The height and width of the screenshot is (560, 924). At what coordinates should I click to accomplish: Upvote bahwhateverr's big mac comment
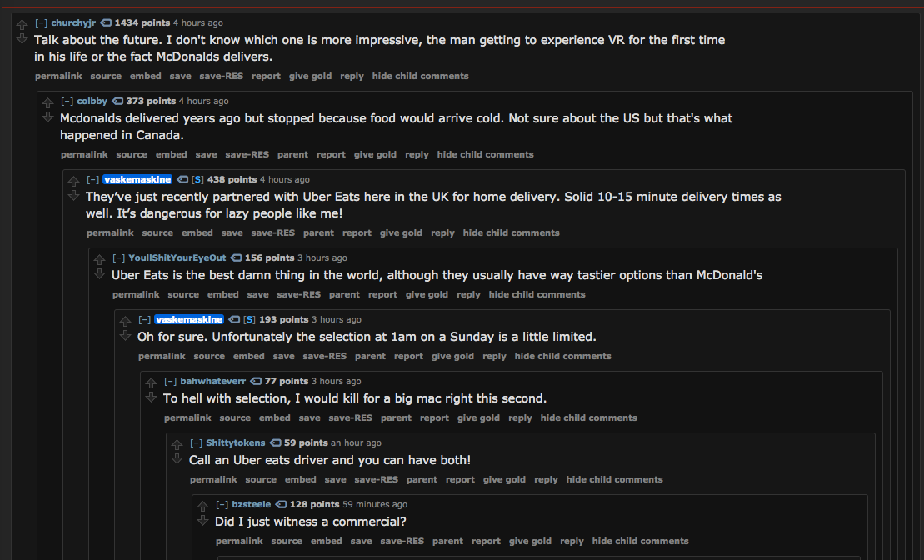pyautogui.click(x=151, y=382)
